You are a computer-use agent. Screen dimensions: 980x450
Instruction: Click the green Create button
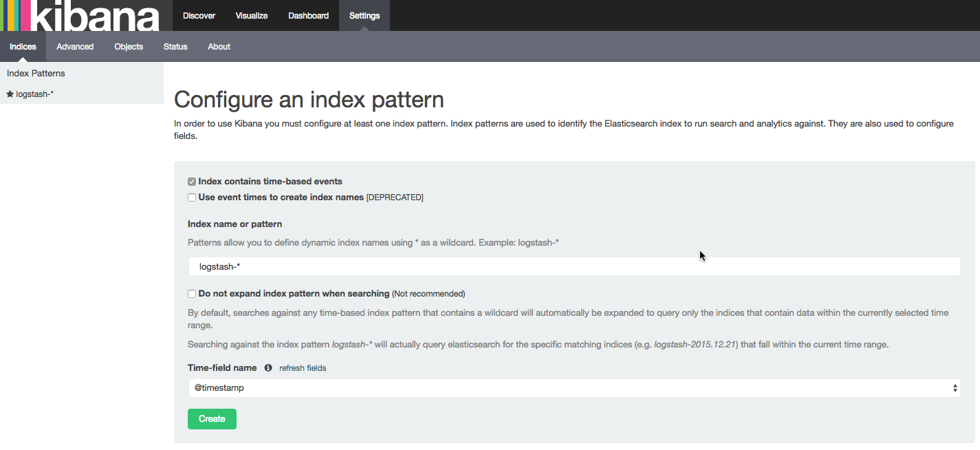coord(212,419)
